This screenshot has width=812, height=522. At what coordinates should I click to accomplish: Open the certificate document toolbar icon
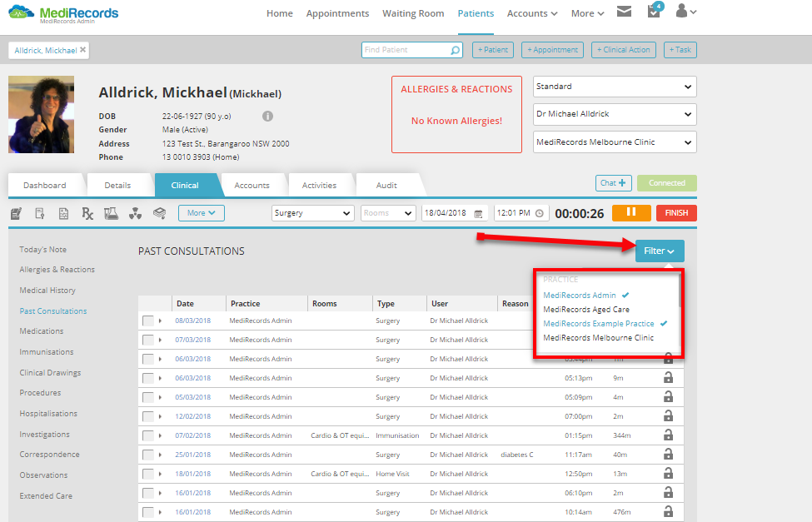click(40, 213)
